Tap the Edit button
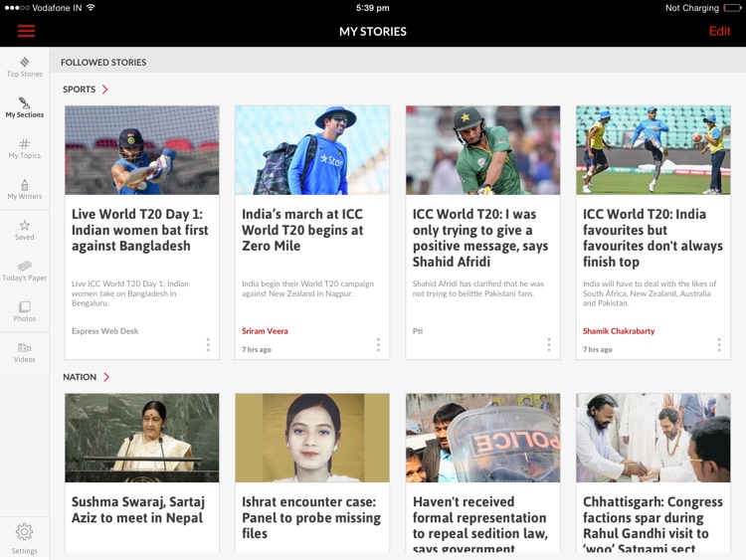 pyautogui.click(x=719, y=32)
